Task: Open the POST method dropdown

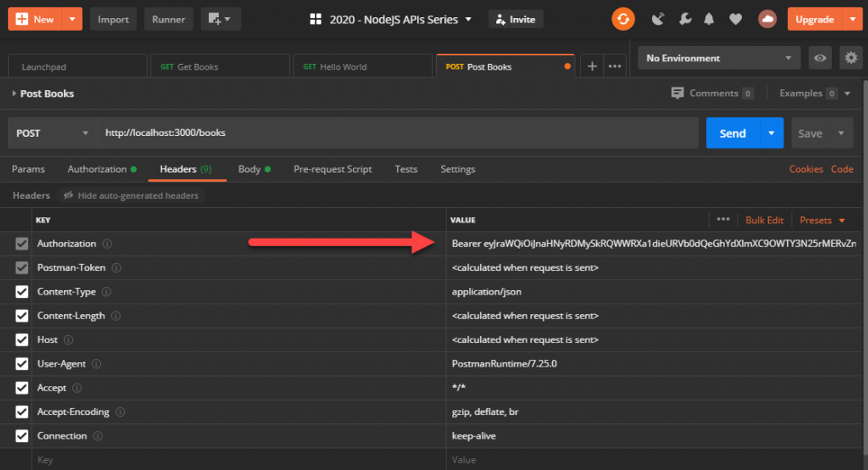Action: pyautogui.click(x=52, y=133)
